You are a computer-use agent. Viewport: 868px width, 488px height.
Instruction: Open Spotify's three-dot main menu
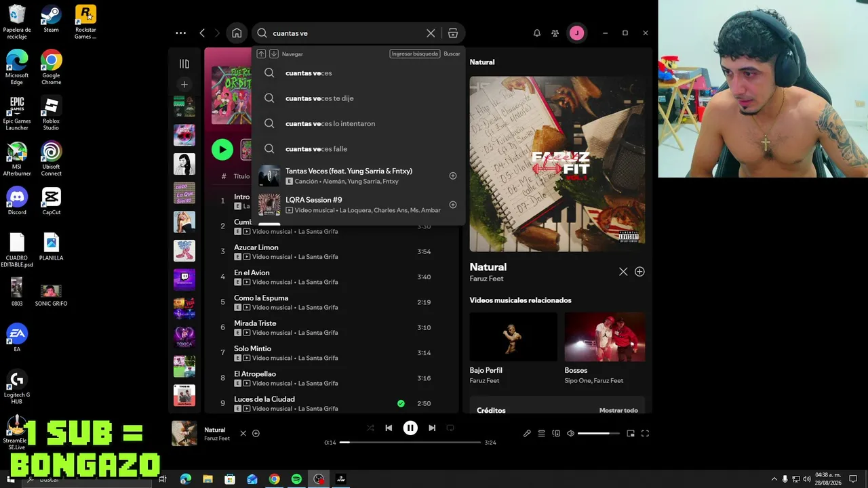pyautogui.click(x=180, y=33)
